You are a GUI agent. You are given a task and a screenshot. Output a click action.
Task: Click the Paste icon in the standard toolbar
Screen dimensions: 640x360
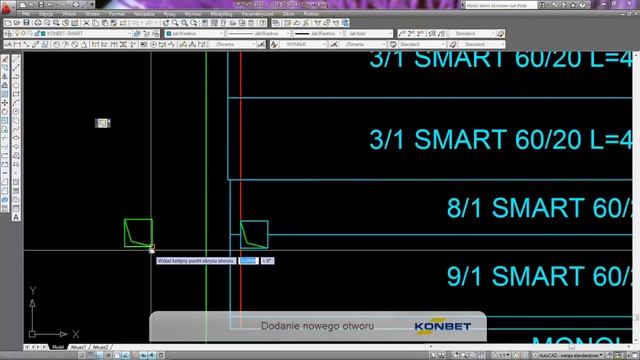click(104, 23)
